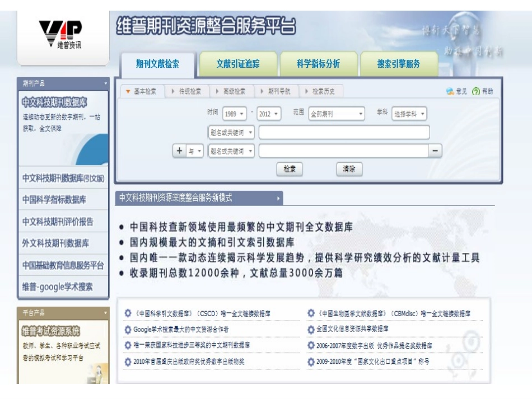Viewport: 532px width, 399px height.
Task: Collapse the 平台产品 panel arrow
Action: tap(105, 313)
